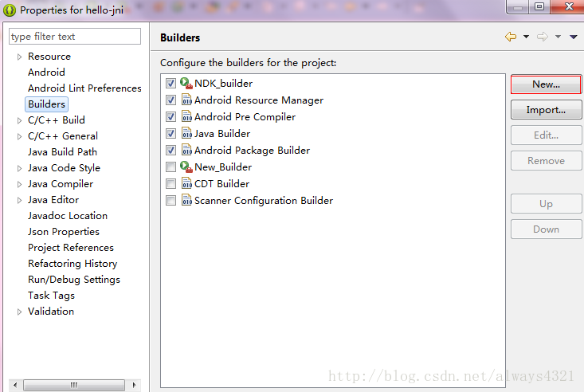Expand the C/C++ General node
This screenshot has height=392, width=584.
point(19,137)
